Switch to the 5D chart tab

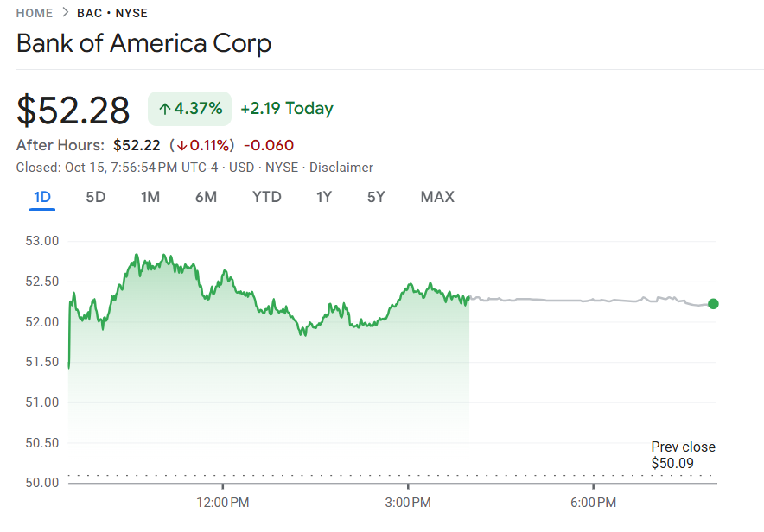95,197
